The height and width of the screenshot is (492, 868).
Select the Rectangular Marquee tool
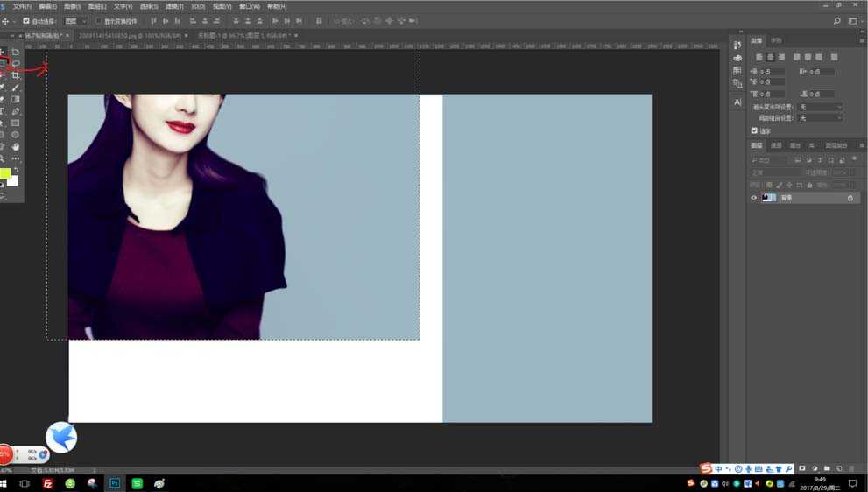pyautogui.click(x=4, y=63)
